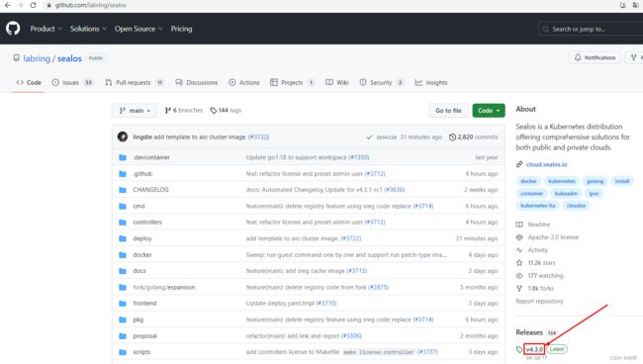Viewport: 643px width, 364px height.
Task: Expand the Solutions menu
Action: (88, 29)
